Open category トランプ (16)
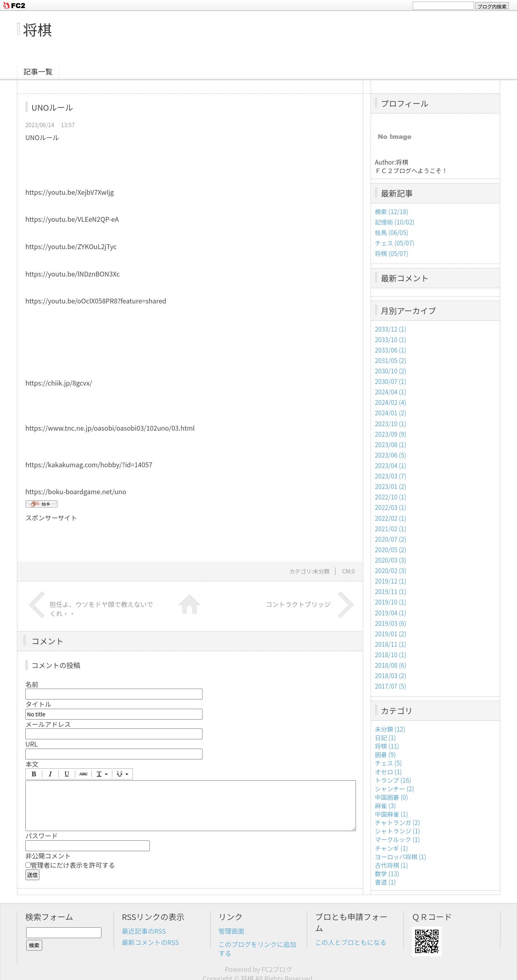The width and height of the screenshot is (517, 980). 393,780
